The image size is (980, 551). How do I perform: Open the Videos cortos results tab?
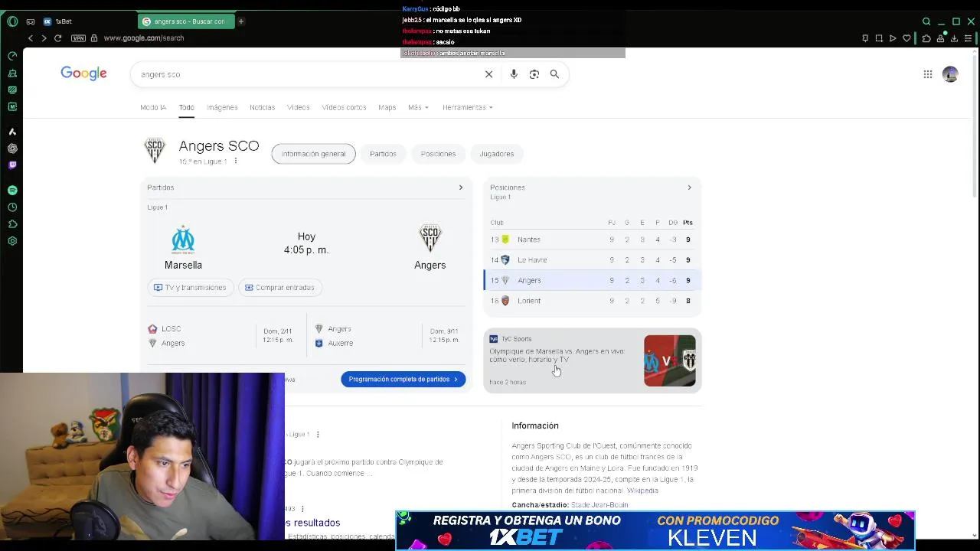click(x=344, y=107)
